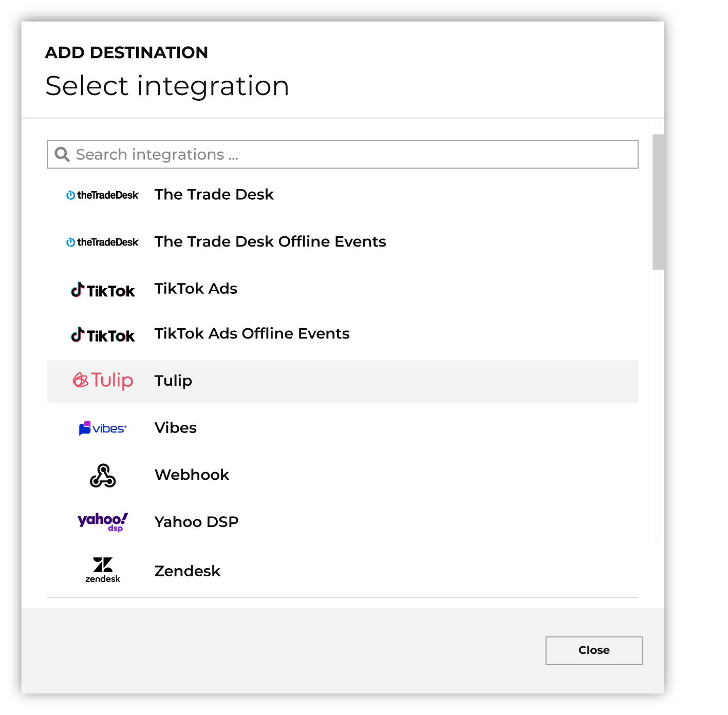Viewport: 728px width, 715px height.
Task: Click the TikTok logo beside the TikTok Ads label
Action: coord(103,290)
